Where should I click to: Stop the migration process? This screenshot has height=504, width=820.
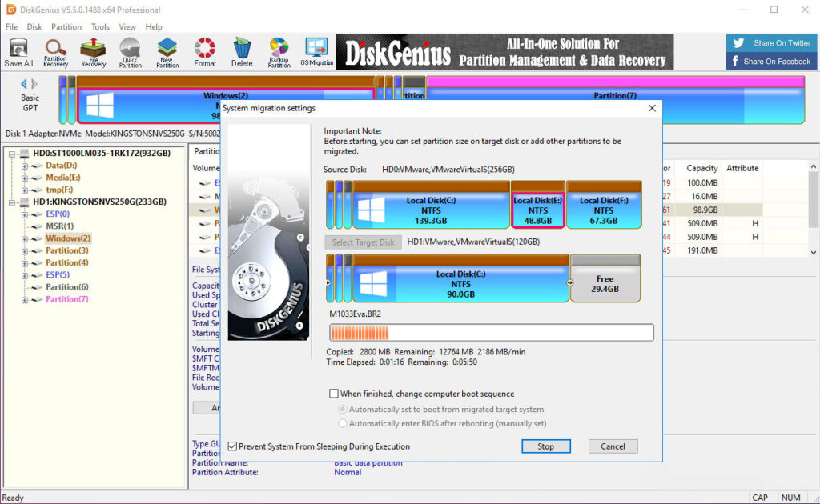[546, 446]
